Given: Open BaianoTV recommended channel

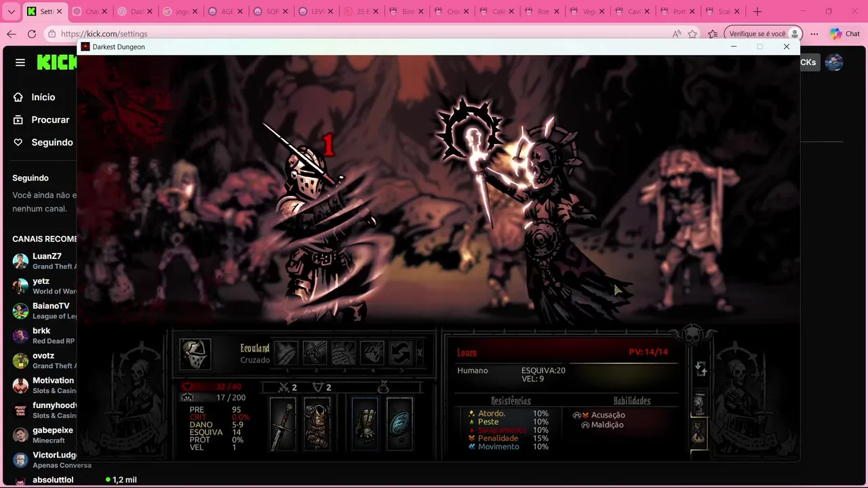Looking at the screenshot, I should click(45, 310).
